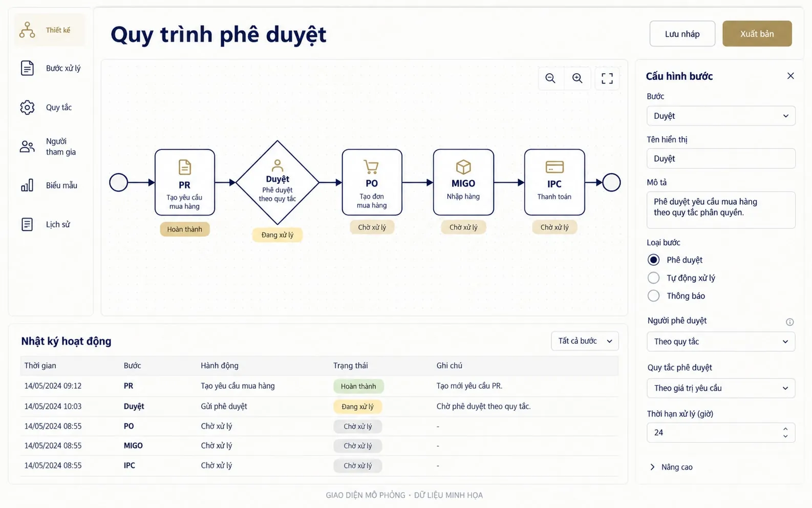Open the Tất cả bước filter dropdown
Image resolution: width=812 pixels, height=508 pixels.
585,341
